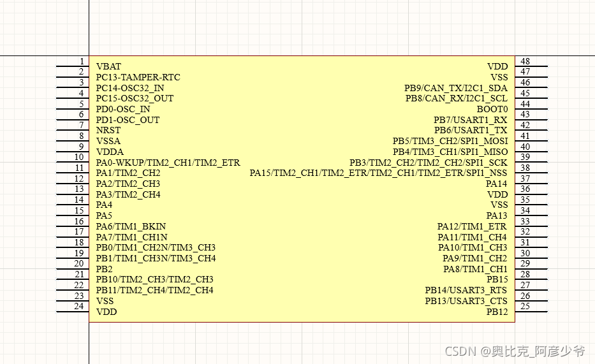Click the PB12 pin name
The image size is (595, 364).
click(497, 312)
